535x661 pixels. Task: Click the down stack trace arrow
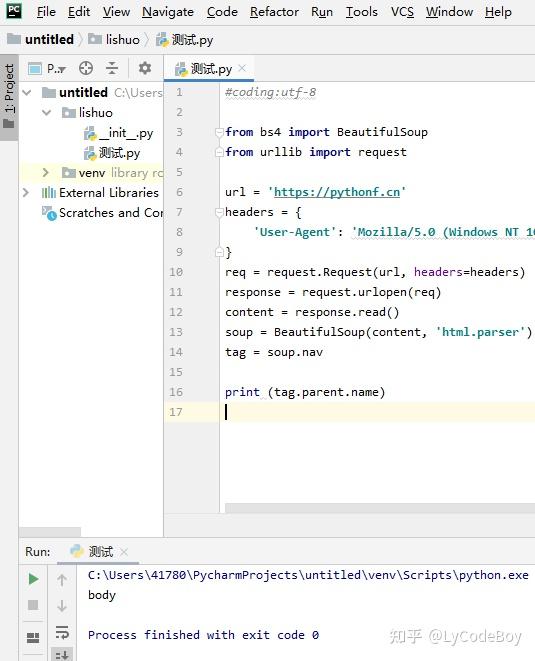62,606
